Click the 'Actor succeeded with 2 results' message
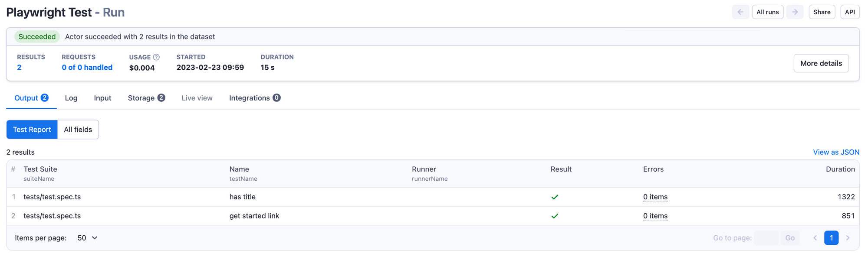Image resolution: width=868 pixels, height=260 pixels. tap(140, 37)
